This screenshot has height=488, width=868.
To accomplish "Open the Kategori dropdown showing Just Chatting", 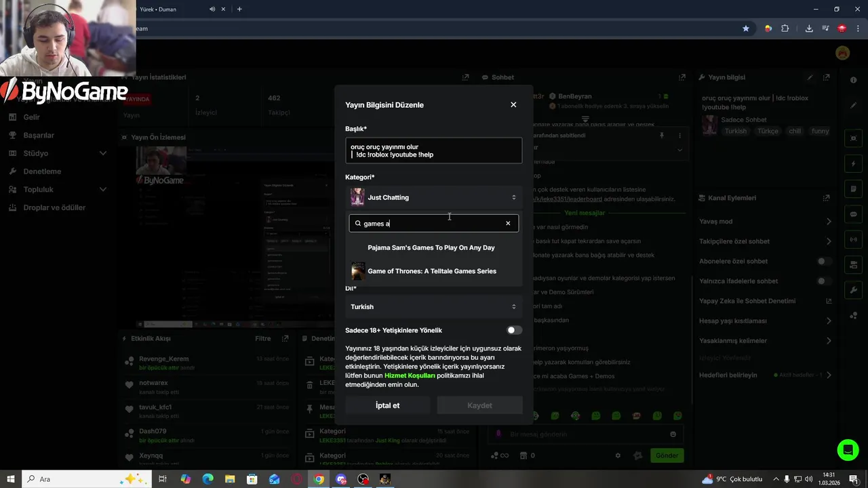I will [x=434, y=197].
